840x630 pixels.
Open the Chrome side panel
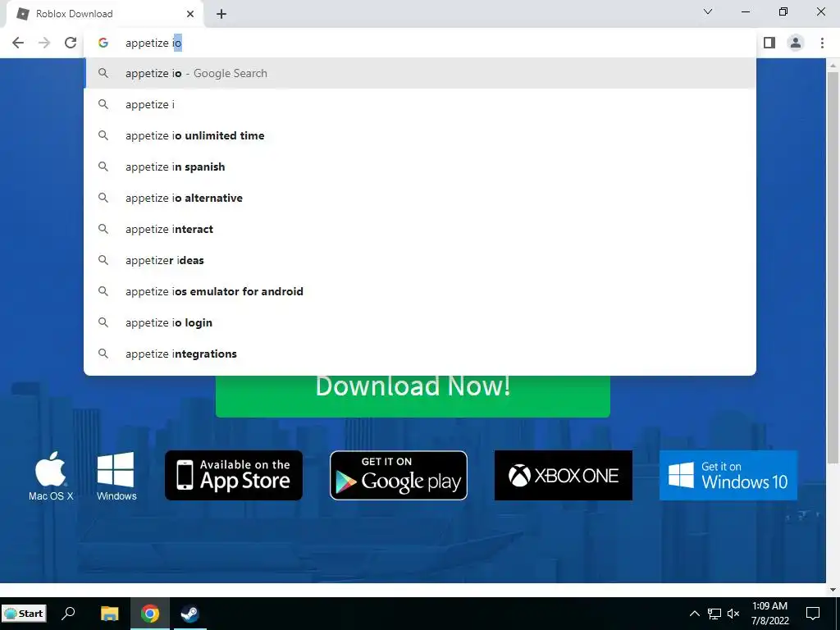(x=769, y=43)
